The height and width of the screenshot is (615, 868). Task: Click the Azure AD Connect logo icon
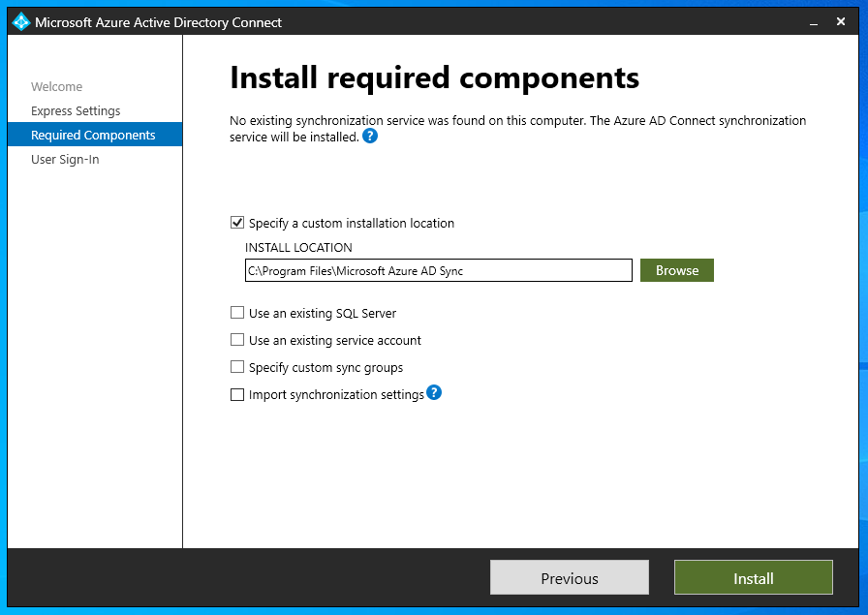pyautogui.click(x=21, y=22)
